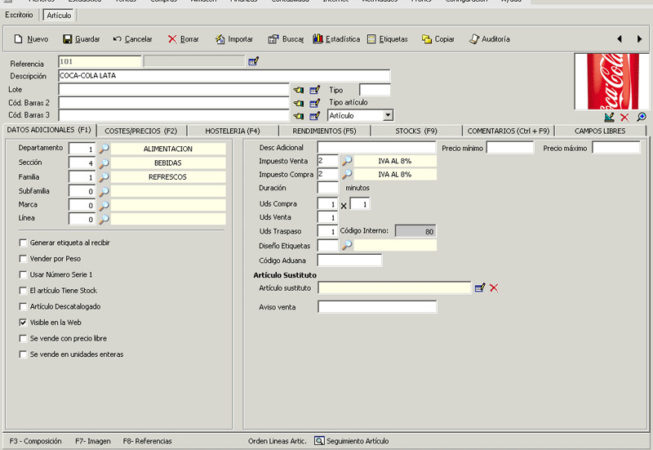Copy article with the Copiar icon
The image size is (653, 450).
point(426,39)
